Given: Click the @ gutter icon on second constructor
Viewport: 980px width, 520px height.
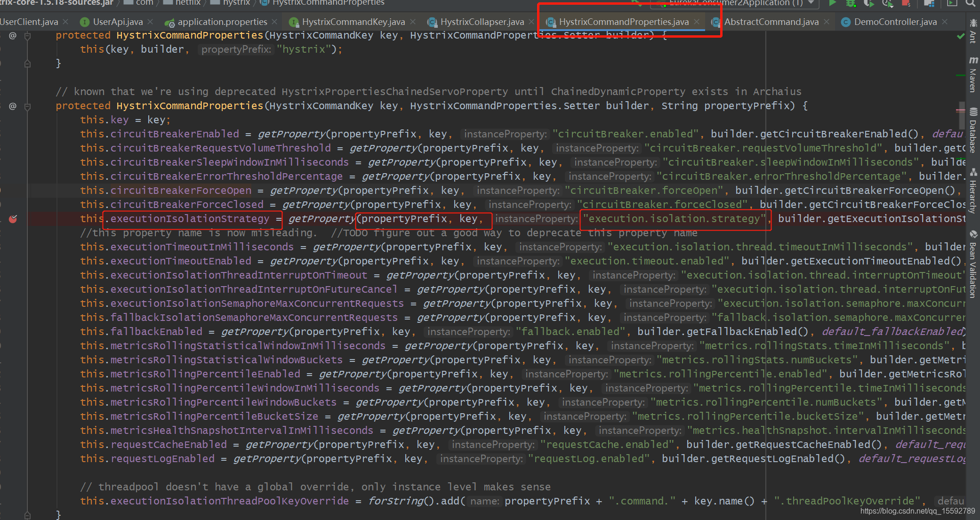Looking at the screenshot, I should coord(13,106).
